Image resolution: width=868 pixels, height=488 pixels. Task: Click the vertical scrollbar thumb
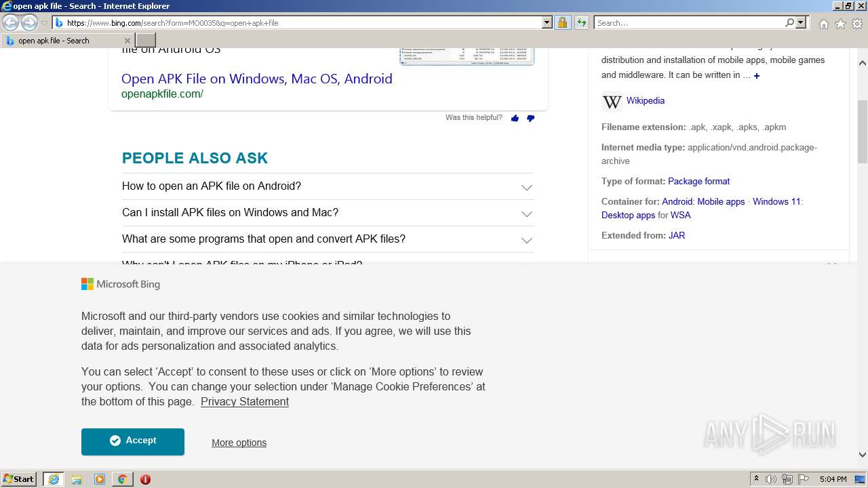coord(863,131)
